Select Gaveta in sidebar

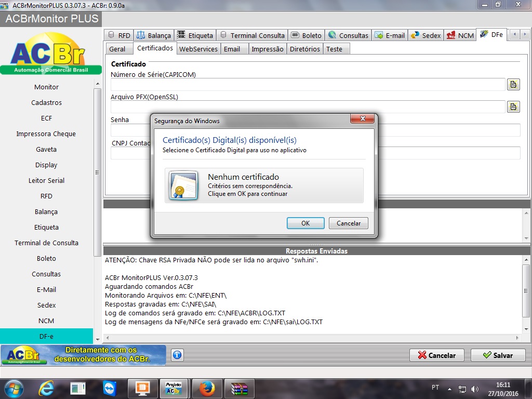click(46, 149)
